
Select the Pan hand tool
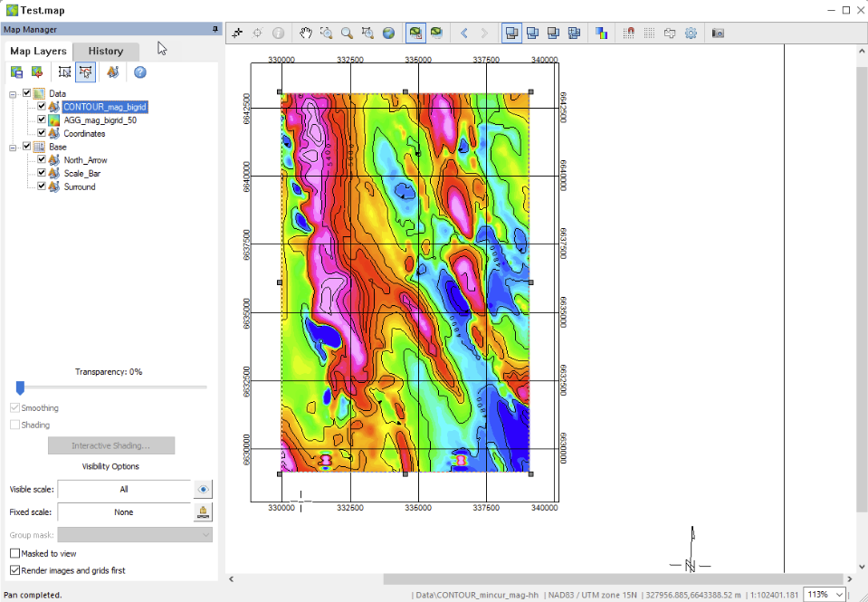(306, 33)
